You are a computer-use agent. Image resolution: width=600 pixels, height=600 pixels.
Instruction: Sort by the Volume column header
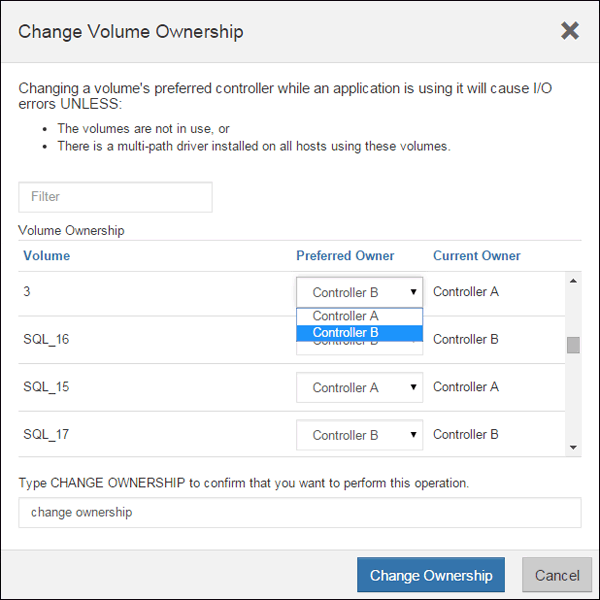coord(47,256)
